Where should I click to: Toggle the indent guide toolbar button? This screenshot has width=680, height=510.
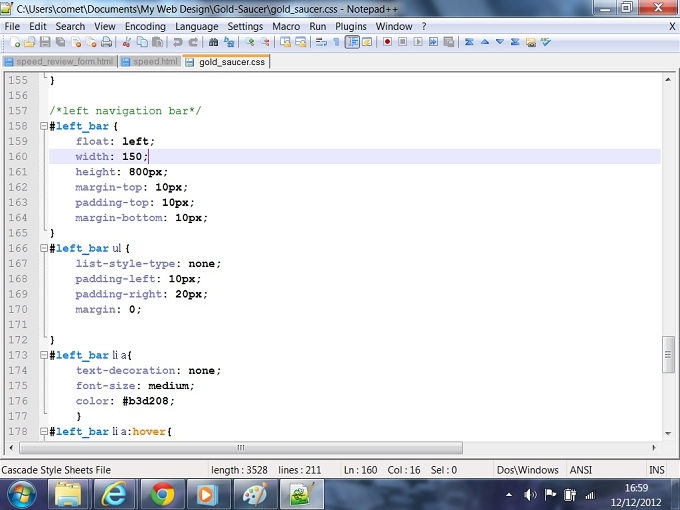tap(352, 42)
